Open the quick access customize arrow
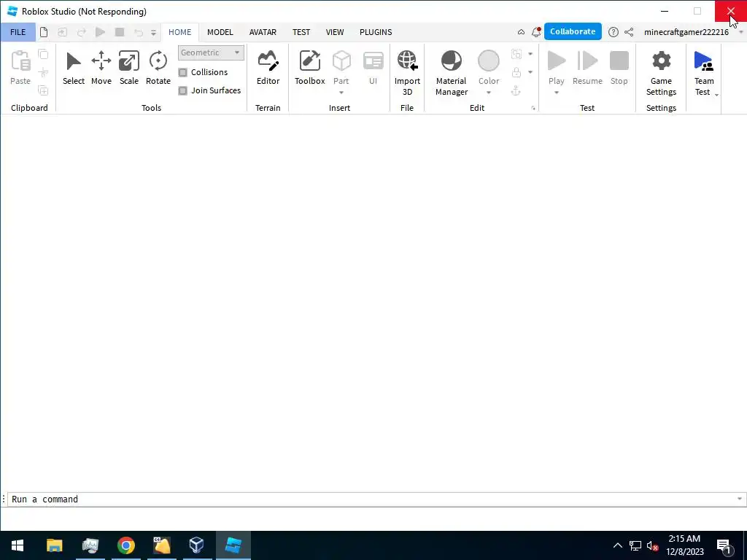747x560 pixels. pos(153,32)
